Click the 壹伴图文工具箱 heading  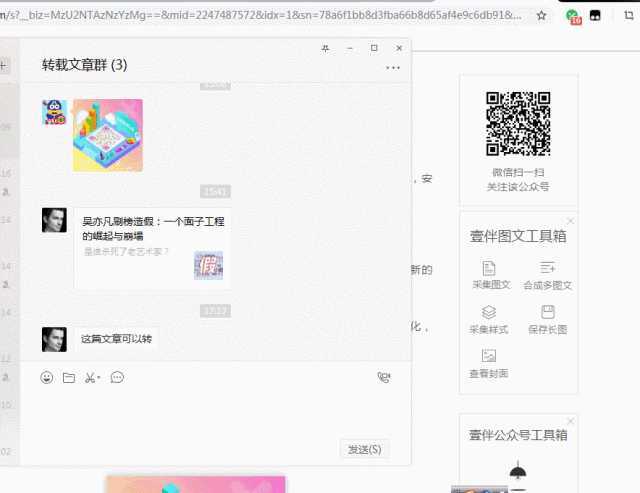518,236
